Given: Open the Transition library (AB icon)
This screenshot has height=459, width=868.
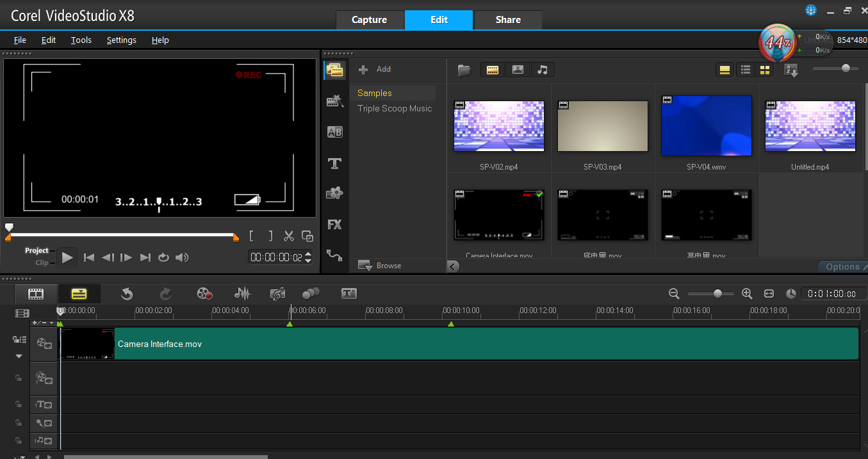Looking at the screenshot, I should point(334,132).
